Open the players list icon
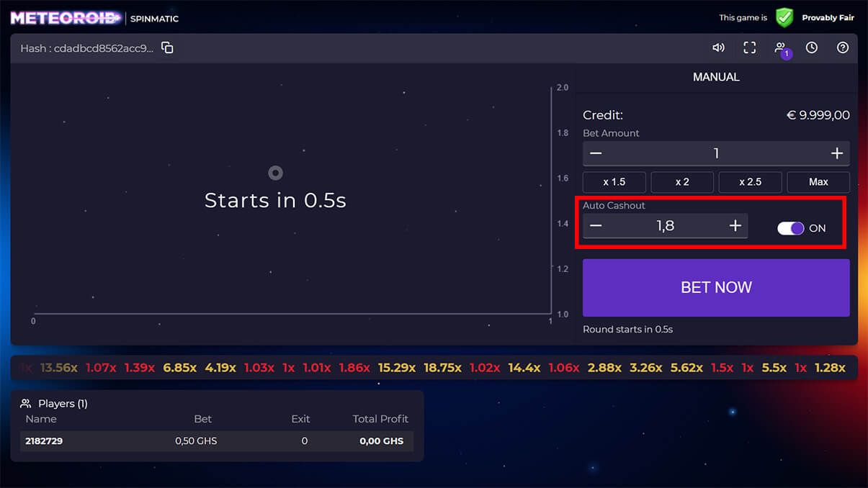Image resolution: width=868 pixels, height=488 pixels. click(780, 48)
